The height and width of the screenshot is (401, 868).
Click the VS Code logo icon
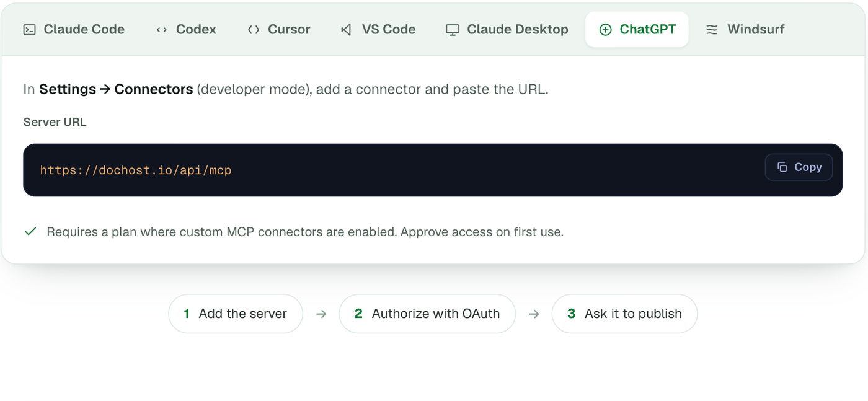tap(347, 30)
